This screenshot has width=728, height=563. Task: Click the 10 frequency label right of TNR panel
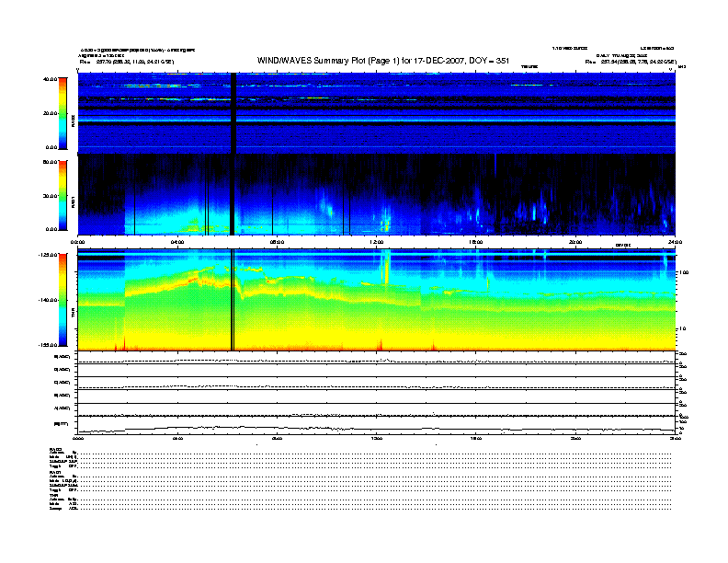(x=682, y=328)
